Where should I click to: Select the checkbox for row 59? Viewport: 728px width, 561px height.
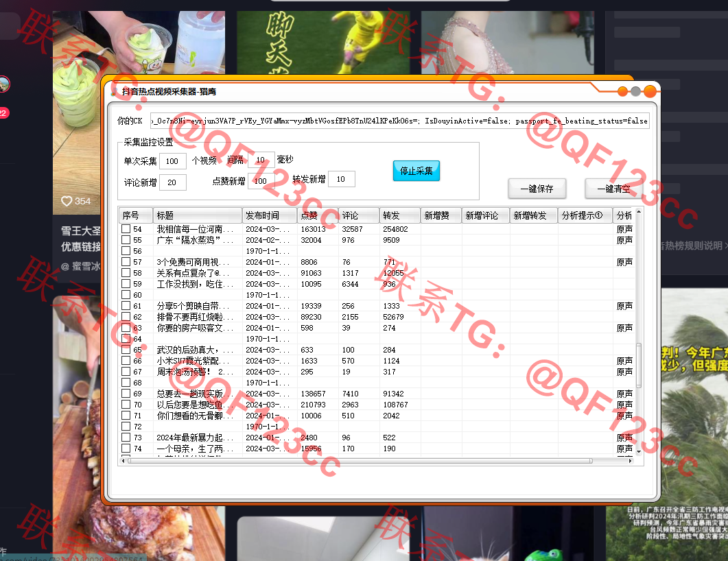[x=126, y=283]
